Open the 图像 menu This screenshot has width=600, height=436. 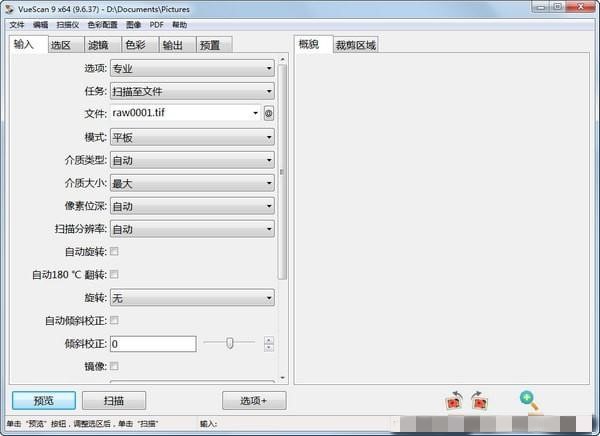point(134,25)
